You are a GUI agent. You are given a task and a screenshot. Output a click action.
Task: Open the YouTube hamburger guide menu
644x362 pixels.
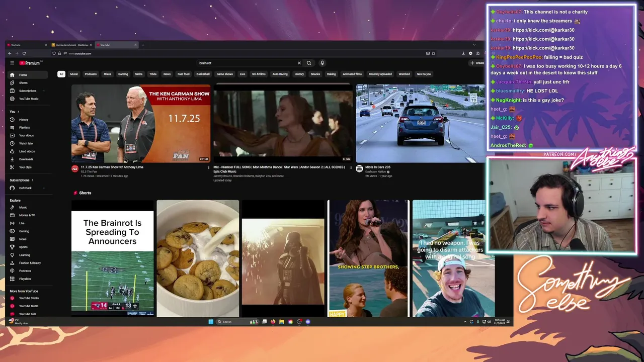[x=12, y=63]
